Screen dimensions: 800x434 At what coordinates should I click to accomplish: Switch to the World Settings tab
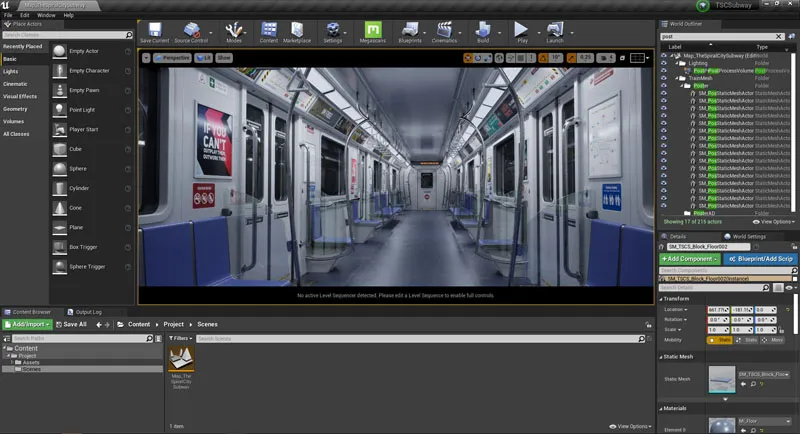(749, 236)
